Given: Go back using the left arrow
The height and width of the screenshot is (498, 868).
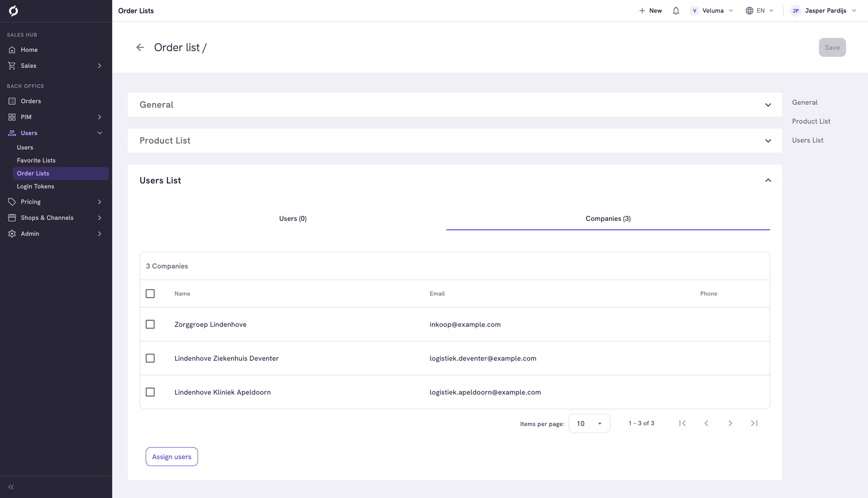Looking at the screenshot, I should point(140,47).
